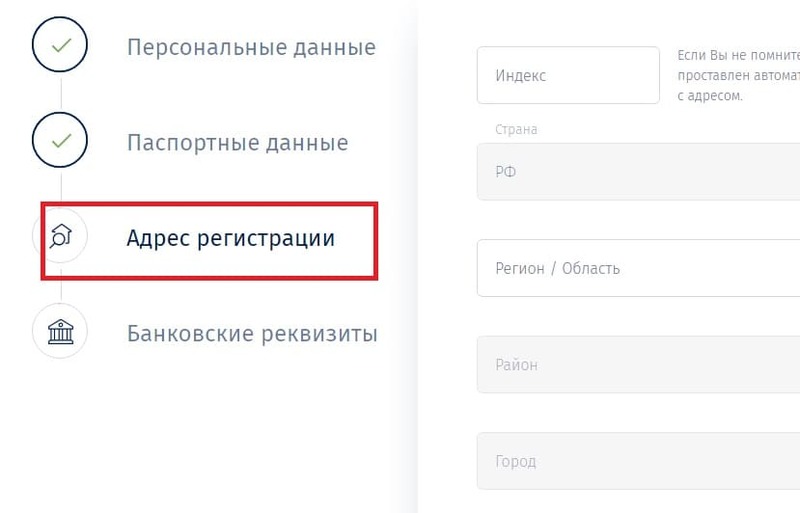This screenshot has width=800, height=513.
Task: Click the disabled Город field
Action: tap(640, 461)
